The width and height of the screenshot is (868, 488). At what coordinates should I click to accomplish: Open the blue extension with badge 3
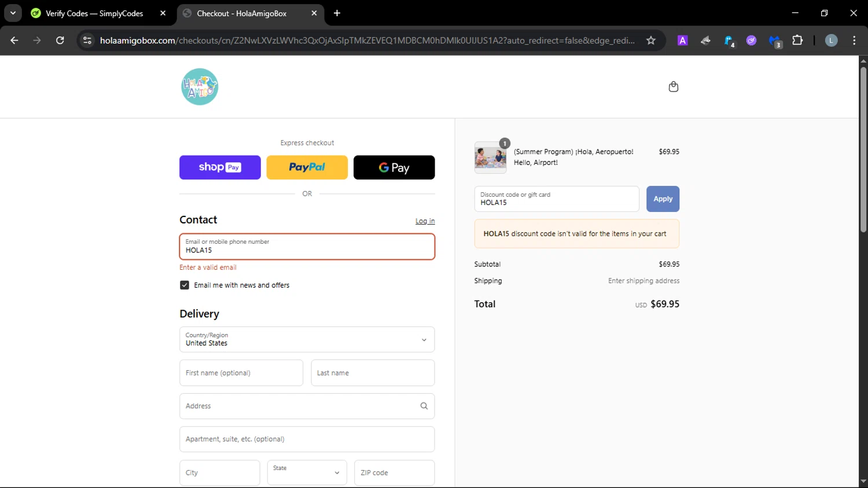[x=775, y=41]
